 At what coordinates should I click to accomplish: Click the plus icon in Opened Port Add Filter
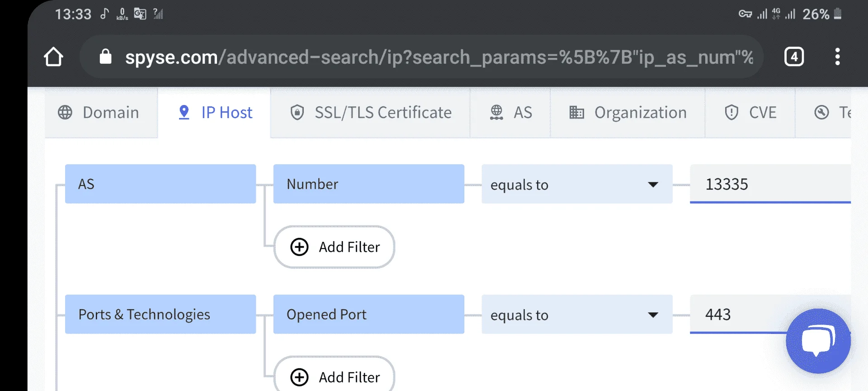tap(299, 377)
